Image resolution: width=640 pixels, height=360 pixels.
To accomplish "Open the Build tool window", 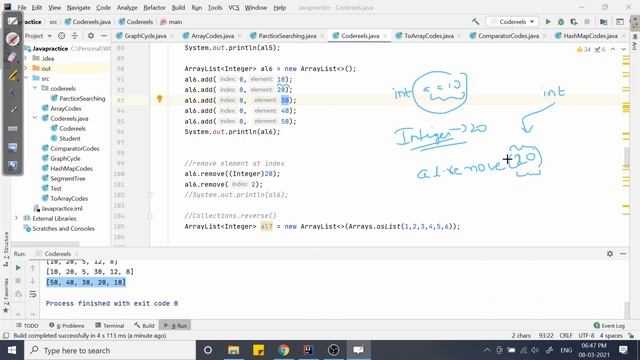I will point(144,325).
